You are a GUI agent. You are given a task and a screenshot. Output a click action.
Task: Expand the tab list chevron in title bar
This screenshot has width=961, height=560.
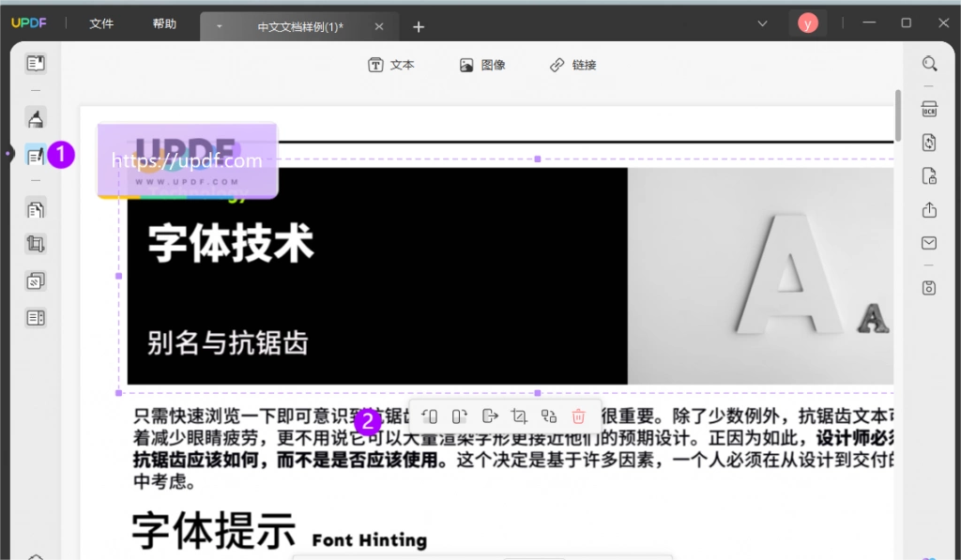[x=762, y=23]
